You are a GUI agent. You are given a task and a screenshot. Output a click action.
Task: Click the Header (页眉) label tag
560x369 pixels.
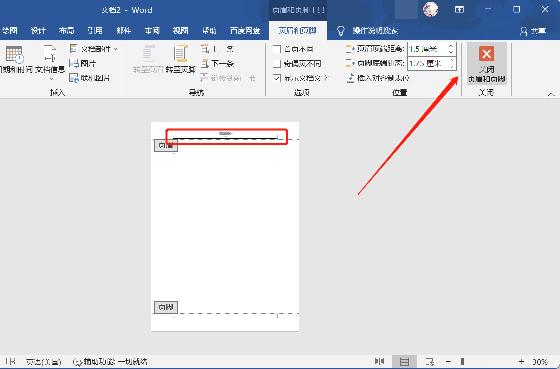click(166, 145)
